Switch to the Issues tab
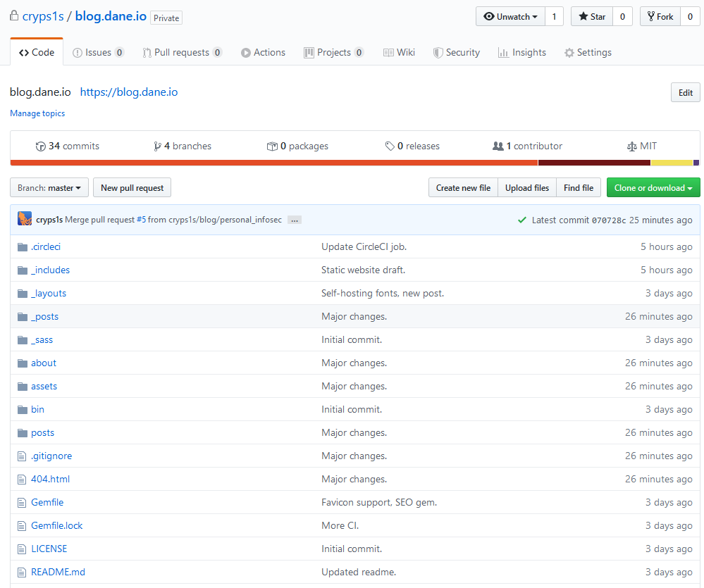The image size is (704, 588). [x=98, y=53]
